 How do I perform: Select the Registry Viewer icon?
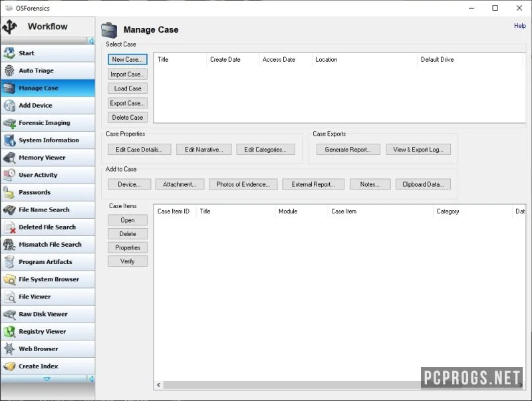coord(9,331)
